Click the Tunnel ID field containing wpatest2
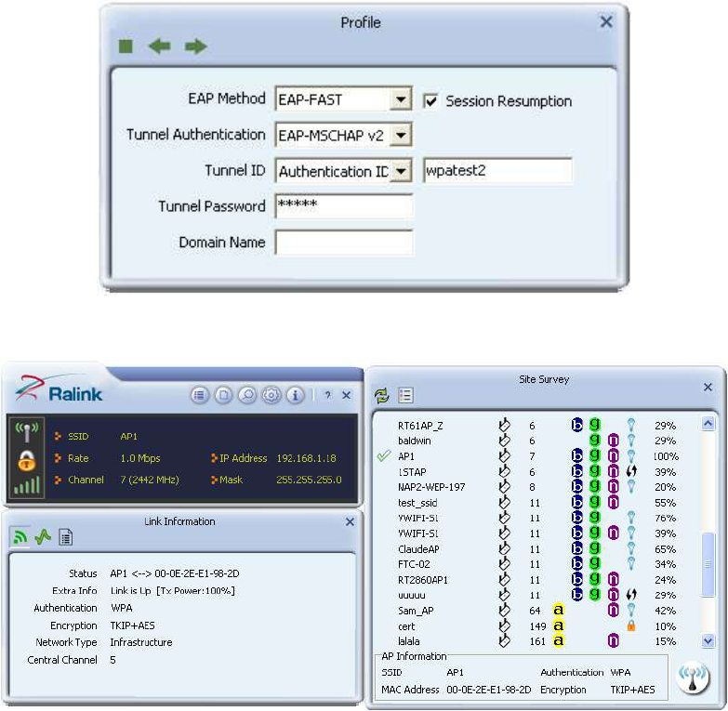728x711 pixels. click(497, 170)
